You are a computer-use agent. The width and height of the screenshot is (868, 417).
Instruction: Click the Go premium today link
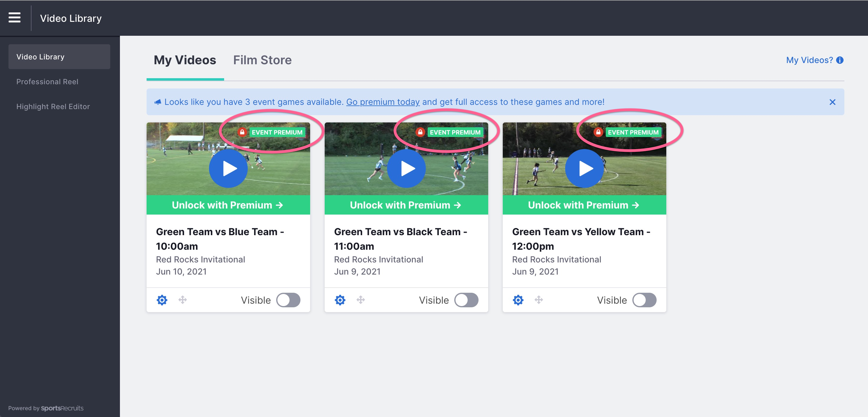tap(383, 102)
